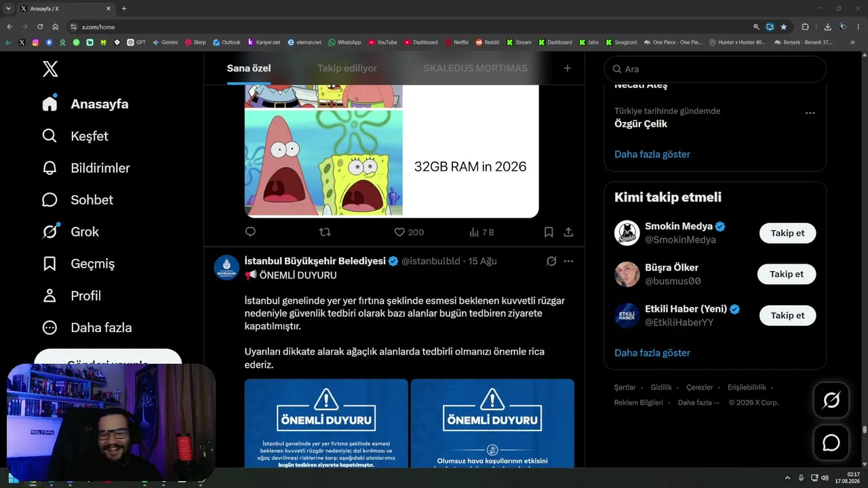Expand Daha fazla in the left sidebar
This screenshot has width=868, height=488.
pos(86,327)
